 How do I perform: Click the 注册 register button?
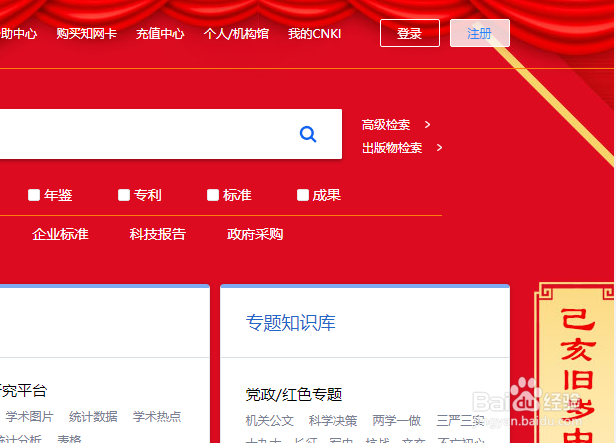[x=480, y=33]
